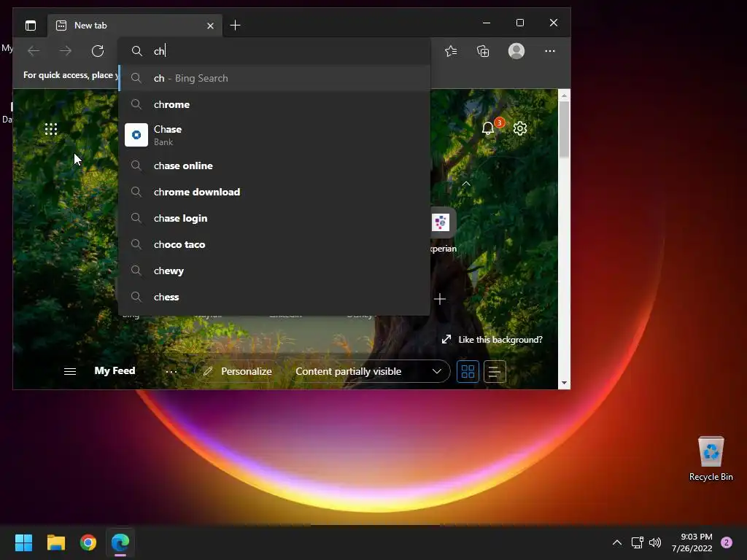Select the 'chase online' suggestion
Viewport: 747px width, 560px height.
point(274,166)
